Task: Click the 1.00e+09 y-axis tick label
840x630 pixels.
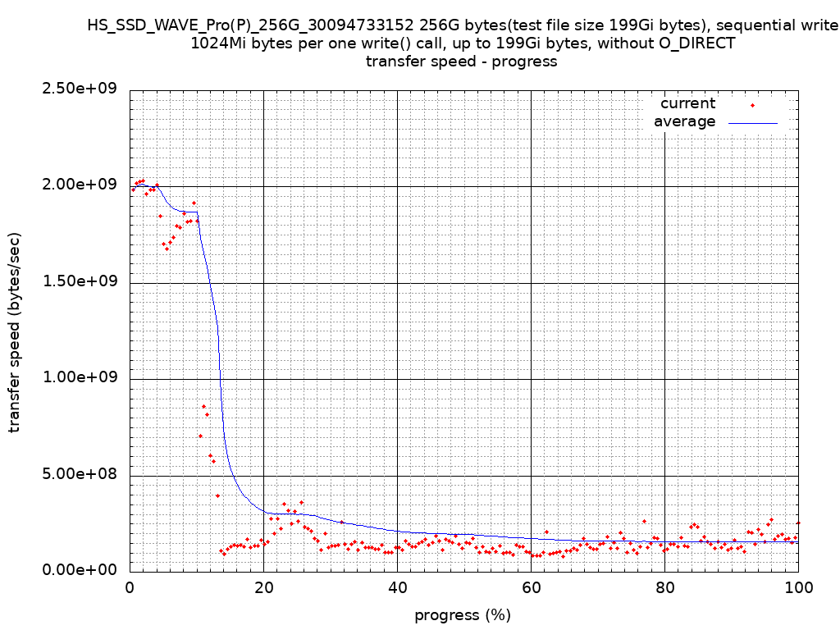Action: click(81, 377)
